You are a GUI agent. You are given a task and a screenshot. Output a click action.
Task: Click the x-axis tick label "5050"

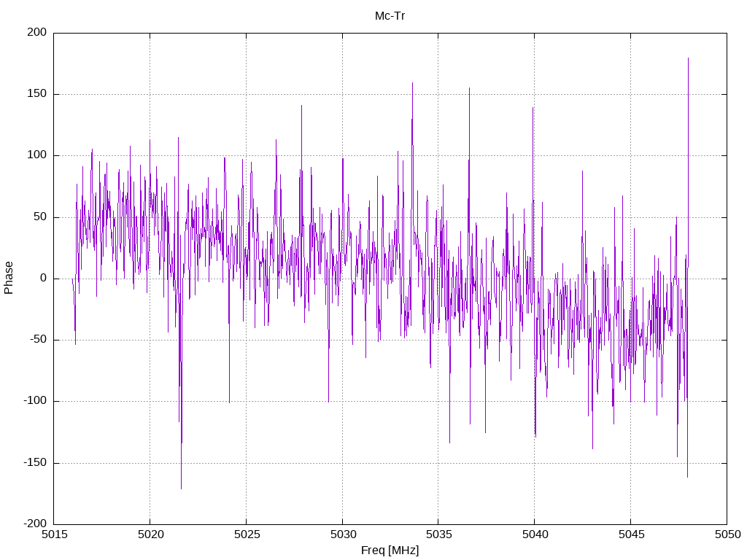727,534
